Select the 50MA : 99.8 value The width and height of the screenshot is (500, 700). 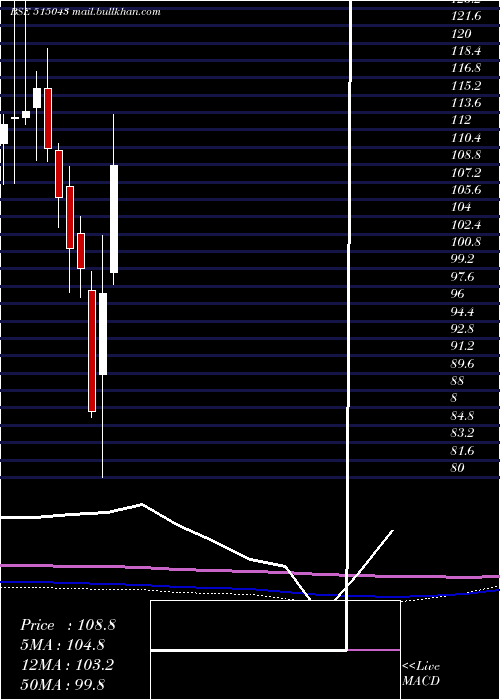[x=63, y=684]
